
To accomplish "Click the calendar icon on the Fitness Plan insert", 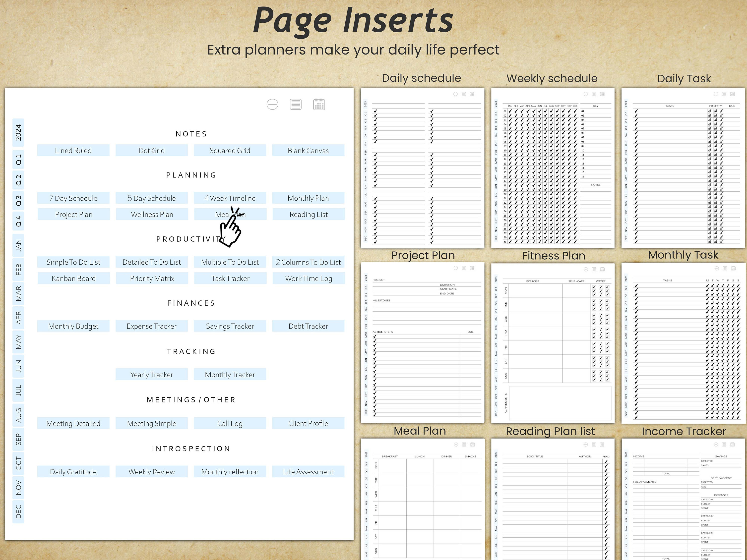I will pos(603,269).
